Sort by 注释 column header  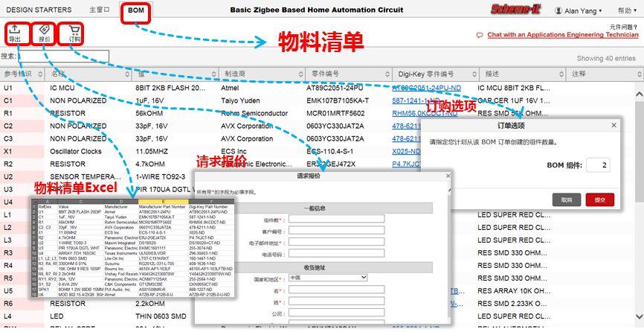point(605,74)
